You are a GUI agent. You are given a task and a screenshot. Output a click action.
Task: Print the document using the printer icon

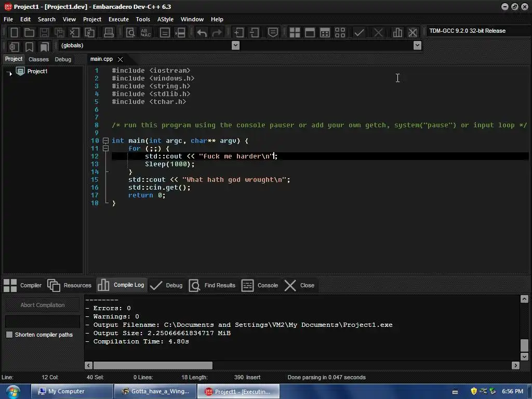coord(109,33)
